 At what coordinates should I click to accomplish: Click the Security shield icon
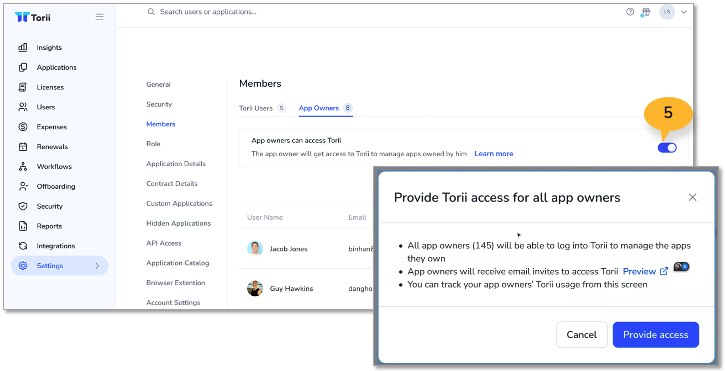(x=23, y=206)
